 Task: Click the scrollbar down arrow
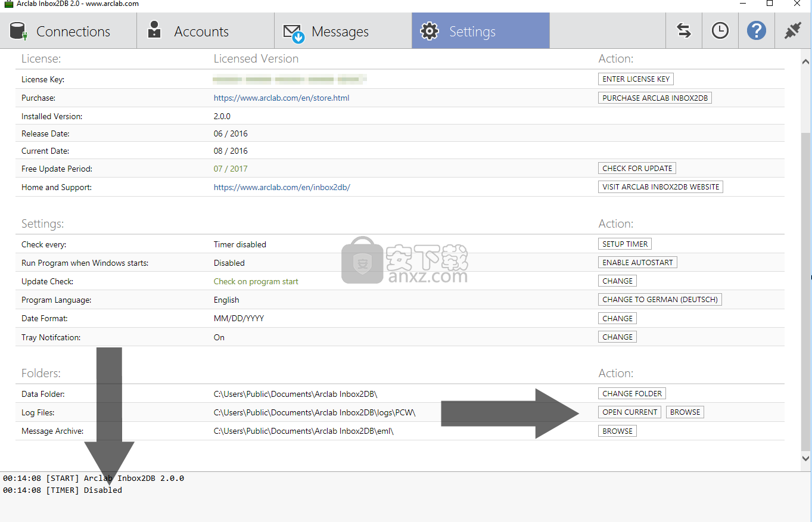(805, 458)
